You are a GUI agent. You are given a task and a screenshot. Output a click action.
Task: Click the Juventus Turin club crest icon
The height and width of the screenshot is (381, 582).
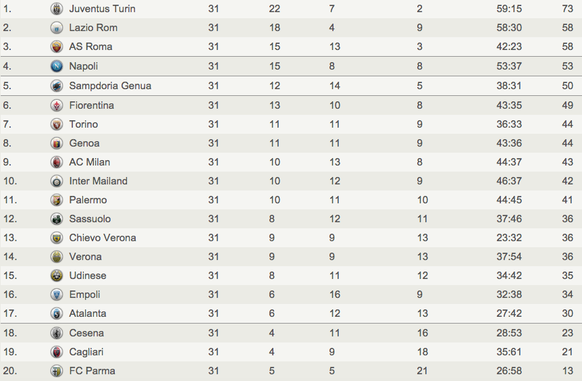[x=56, y=9]
